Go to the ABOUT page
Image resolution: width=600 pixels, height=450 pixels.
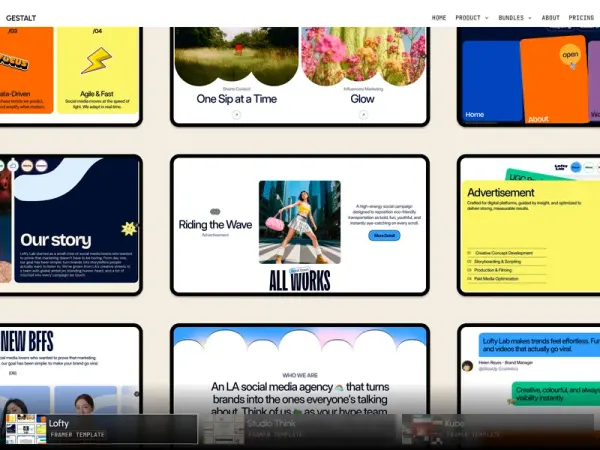[x=551, y=18]
